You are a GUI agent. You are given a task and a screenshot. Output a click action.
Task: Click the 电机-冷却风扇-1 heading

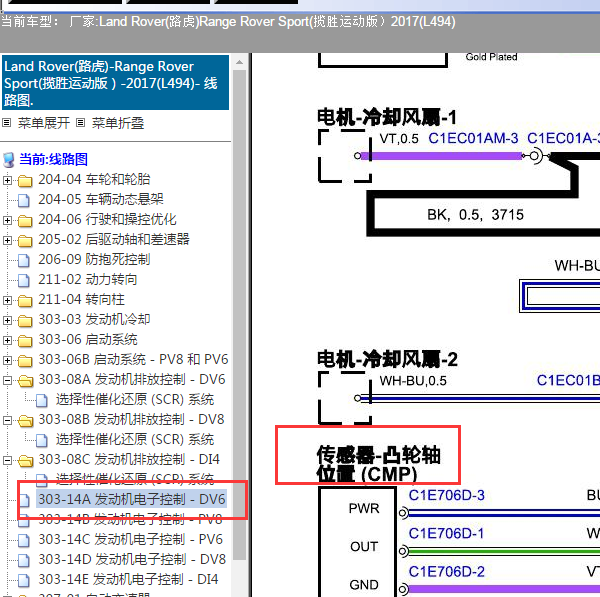click(x=387, y=117)
